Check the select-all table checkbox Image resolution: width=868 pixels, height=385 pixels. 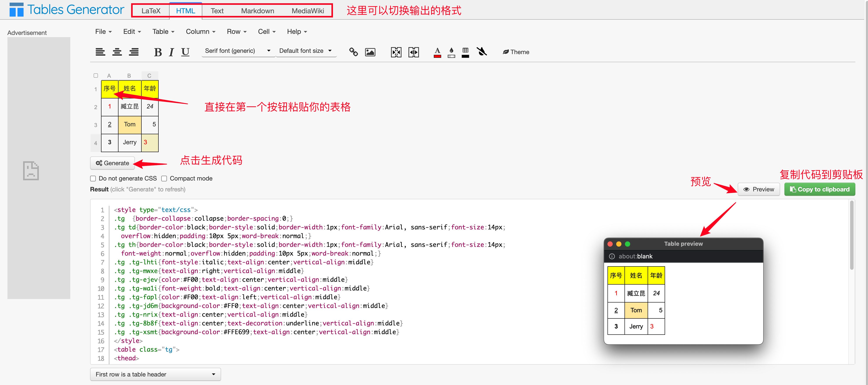[x=96, y=76]
